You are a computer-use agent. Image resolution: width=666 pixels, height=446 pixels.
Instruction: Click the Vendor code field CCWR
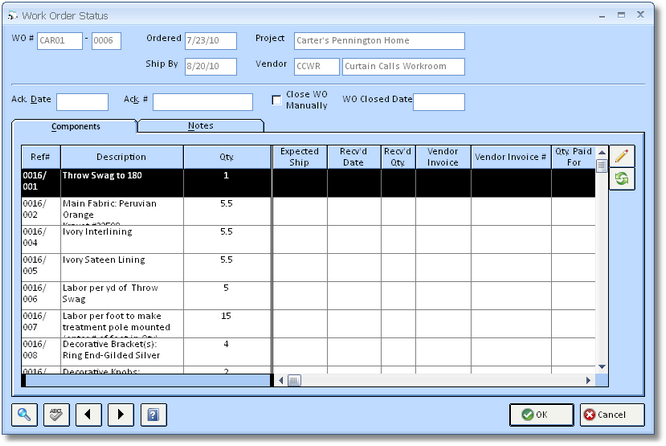(317, 67)
